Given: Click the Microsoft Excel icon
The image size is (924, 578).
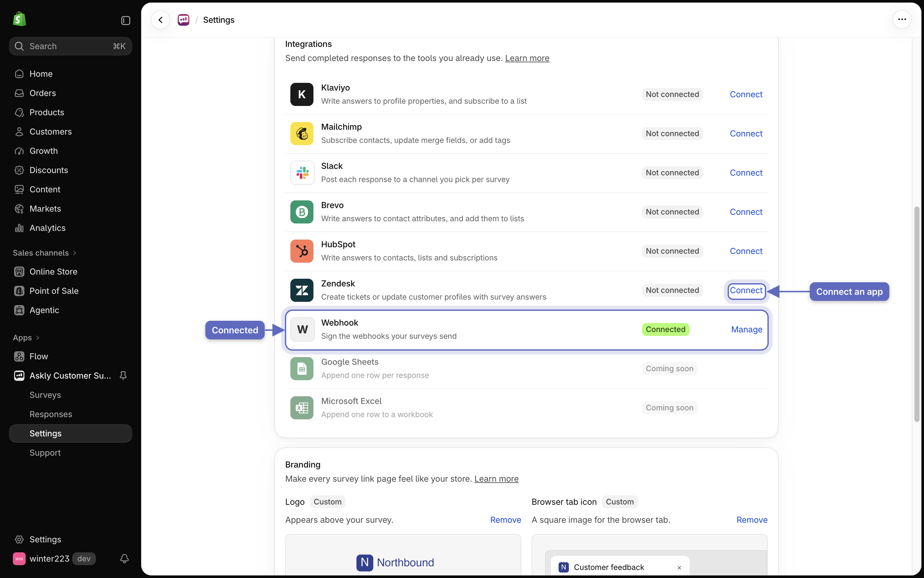Looking at the screenshot, I should pyautogui.click(x=302, y=408).
